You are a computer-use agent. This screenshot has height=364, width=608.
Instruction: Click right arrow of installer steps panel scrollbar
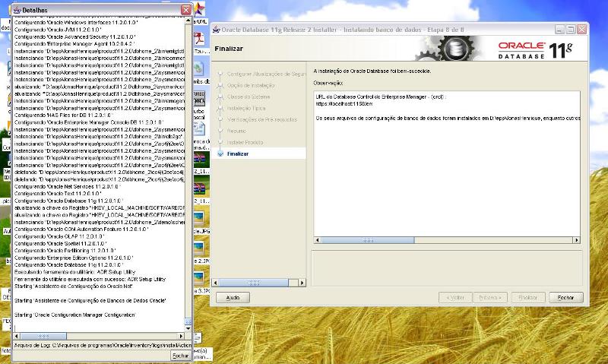tap(302, 283)
